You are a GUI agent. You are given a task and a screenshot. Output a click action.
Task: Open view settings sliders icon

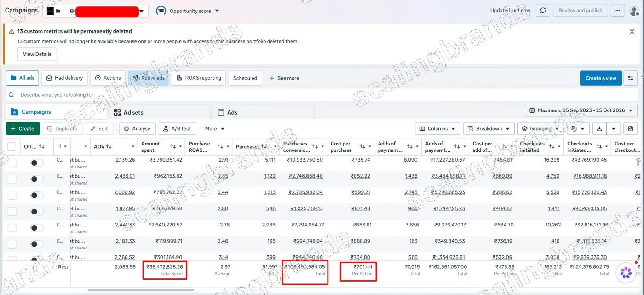click(x=631, y=78)
